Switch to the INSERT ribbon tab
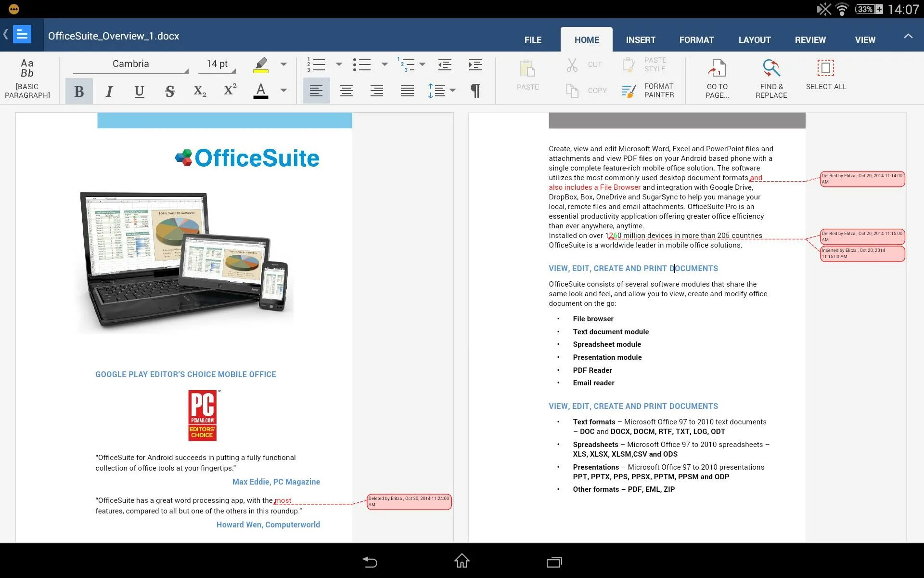 [x=639, y=39]
